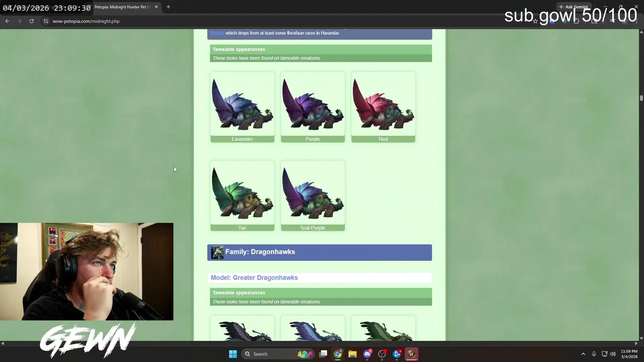This screenshot has width=644, height=362.
Task: Click the green dragonhawk appearance thumbnail
Action: pos(383,329)
